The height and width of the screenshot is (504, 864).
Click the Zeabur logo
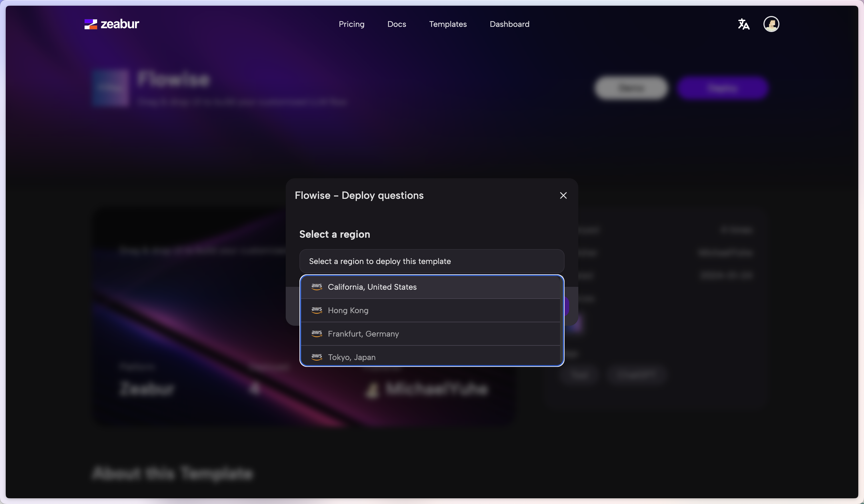coord(112,24)
